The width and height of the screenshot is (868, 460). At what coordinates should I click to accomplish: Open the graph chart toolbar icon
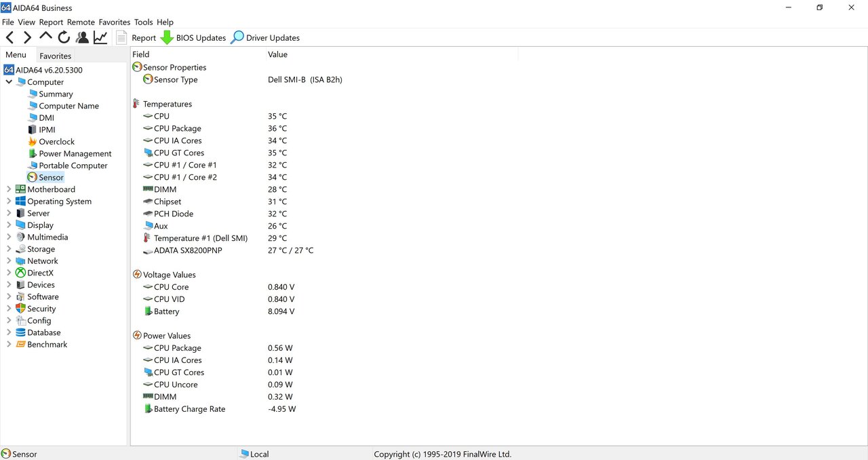(x=100, y=38)
